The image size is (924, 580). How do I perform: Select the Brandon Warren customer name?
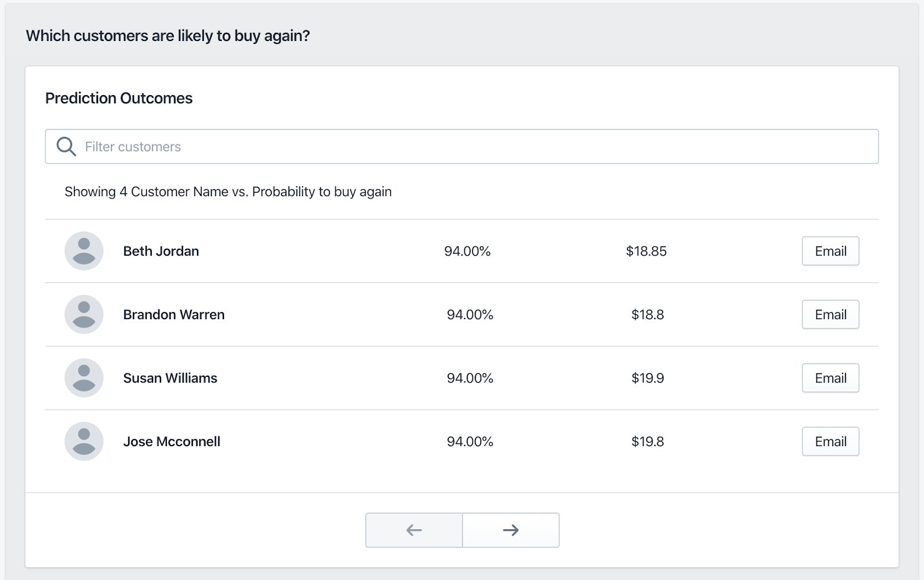pyautogui.click(x=174, y=315)
